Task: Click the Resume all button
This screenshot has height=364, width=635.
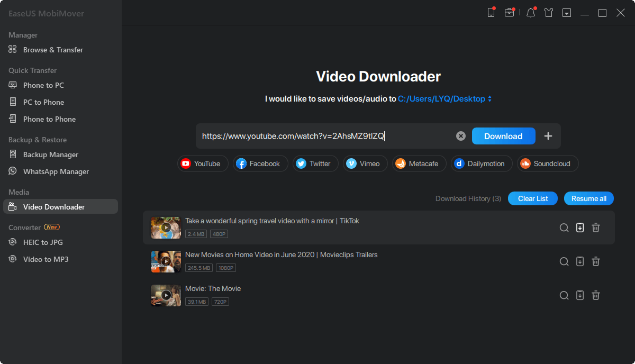Action: [589, 198]
